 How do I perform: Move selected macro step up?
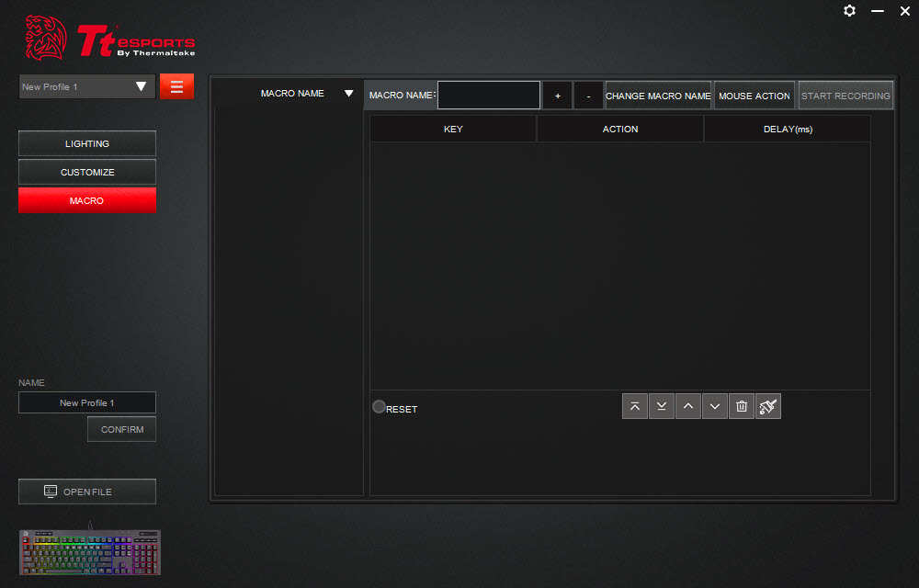pos(688,406)
